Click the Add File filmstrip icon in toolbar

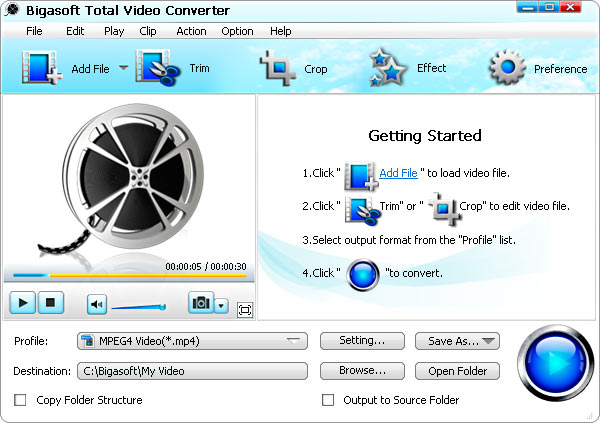(41, 68)
